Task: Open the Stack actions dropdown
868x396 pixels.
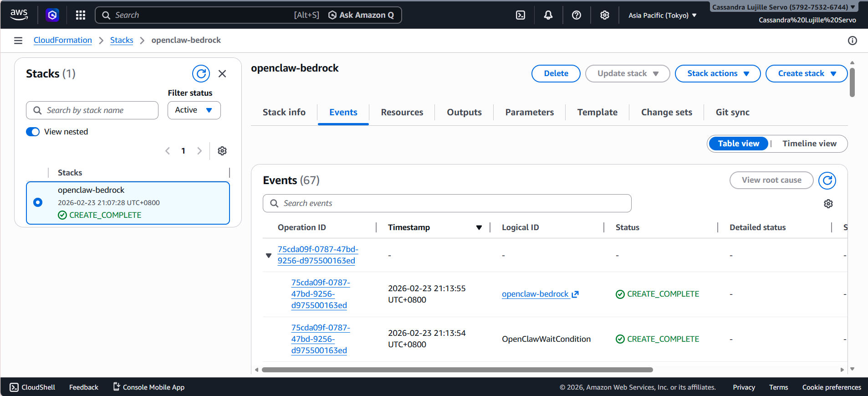Action: coord(718,73)
